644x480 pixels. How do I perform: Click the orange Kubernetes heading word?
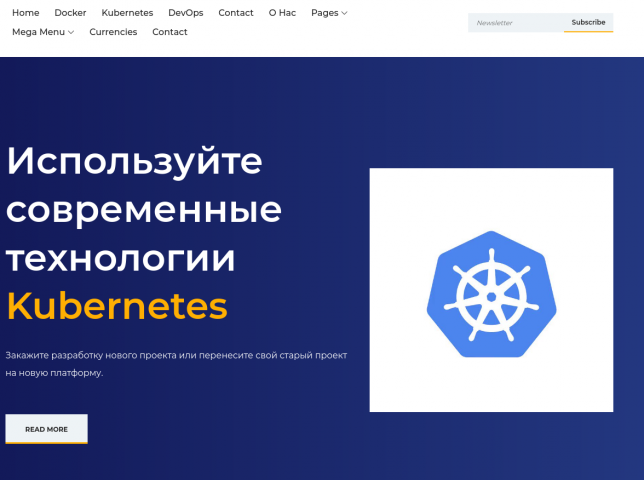[117, 306]
